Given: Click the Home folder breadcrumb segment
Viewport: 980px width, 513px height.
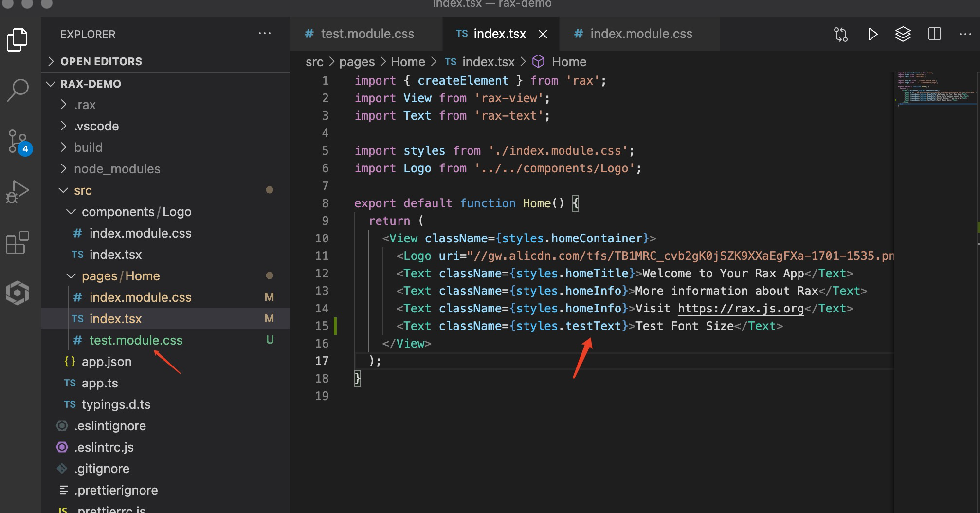Looking at the screenshot, I should [x=408, y=62].
